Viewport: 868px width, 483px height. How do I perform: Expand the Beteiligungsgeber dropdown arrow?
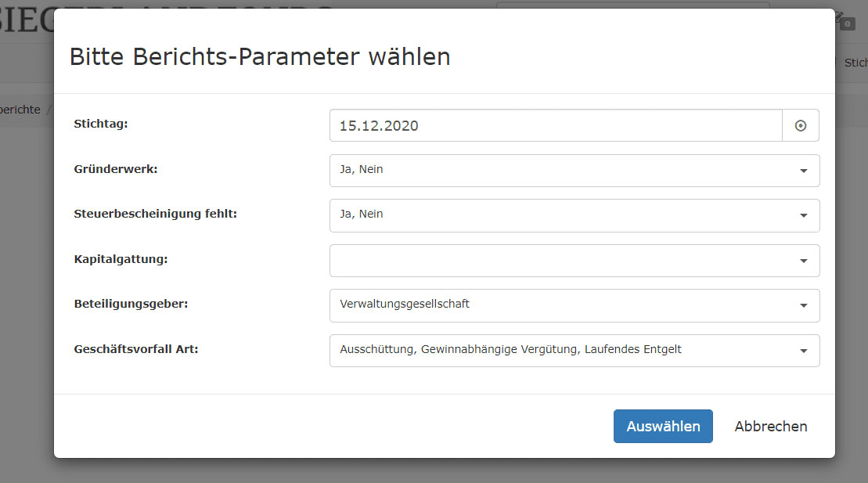pyautogui.click(x=803, y=305)
